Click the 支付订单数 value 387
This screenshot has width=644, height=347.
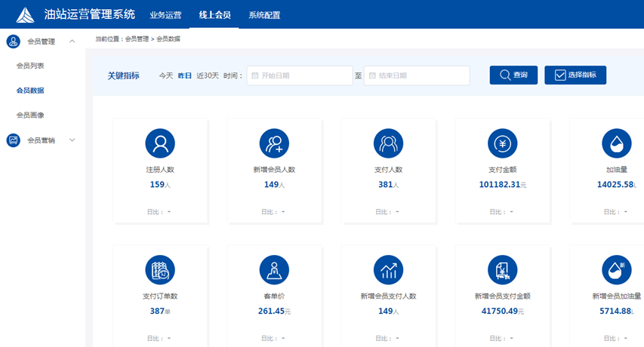(157, 312)
